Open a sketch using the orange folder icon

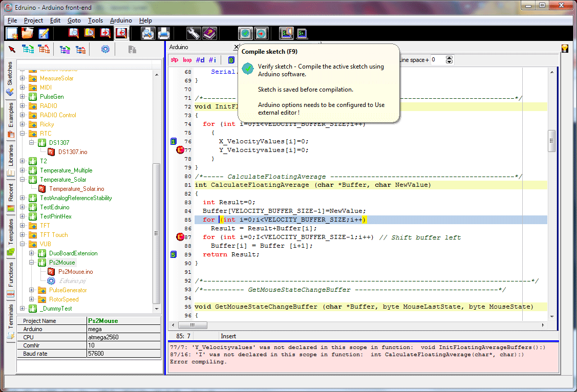[x=28, y=33]
